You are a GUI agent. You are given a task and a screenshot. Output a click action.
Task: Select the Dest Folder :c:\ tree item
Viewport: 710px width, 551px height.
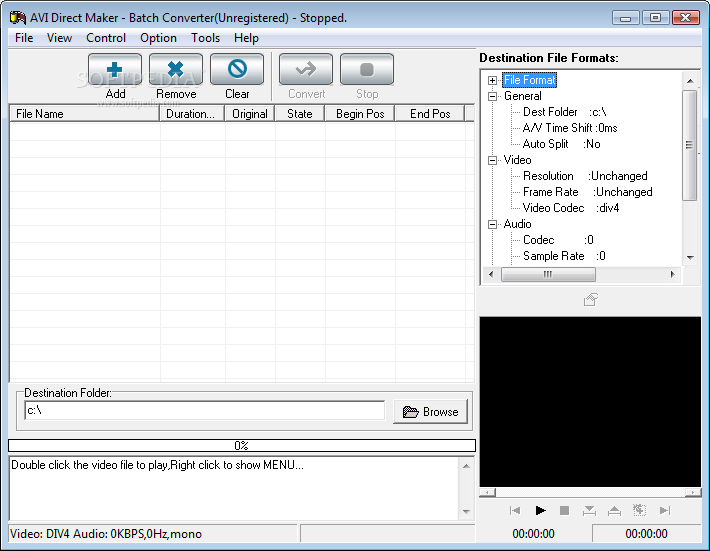click(x=564, y=112)
